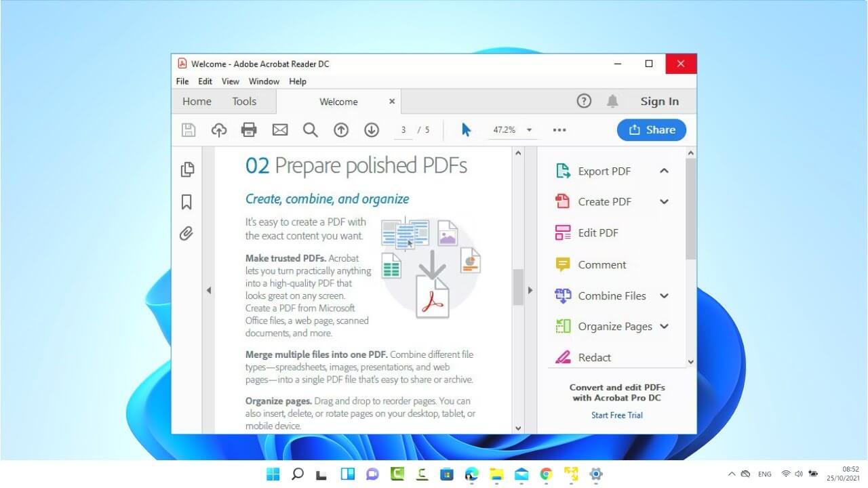Open the zoom percentage dropdown
Screen dimensions: 868x488
[528, 129]
